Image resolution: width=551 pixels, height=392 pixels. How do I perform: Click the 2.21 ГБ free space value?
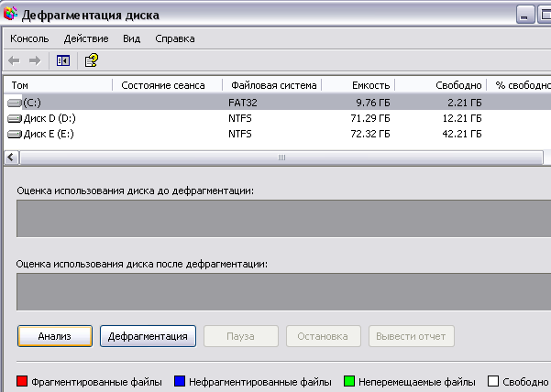click(x=465, y=103)
